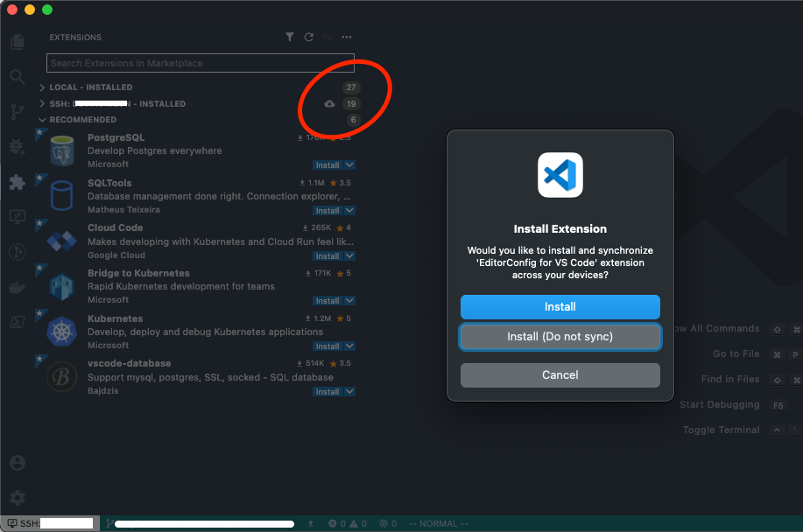The image size is (803, 532).
Task: Focus the Search Extensions in Marketplace field
Action: point(201,63)
